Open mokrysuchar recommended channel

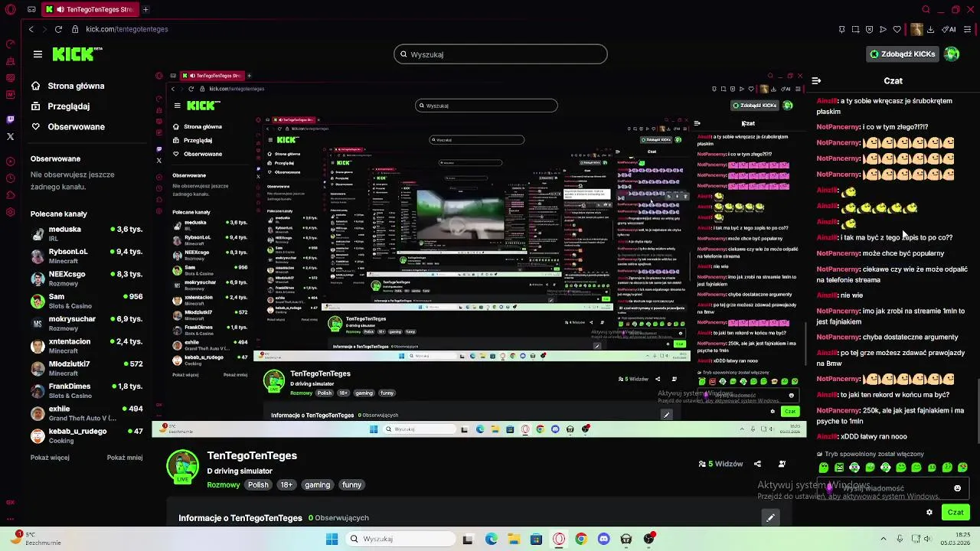87,323
